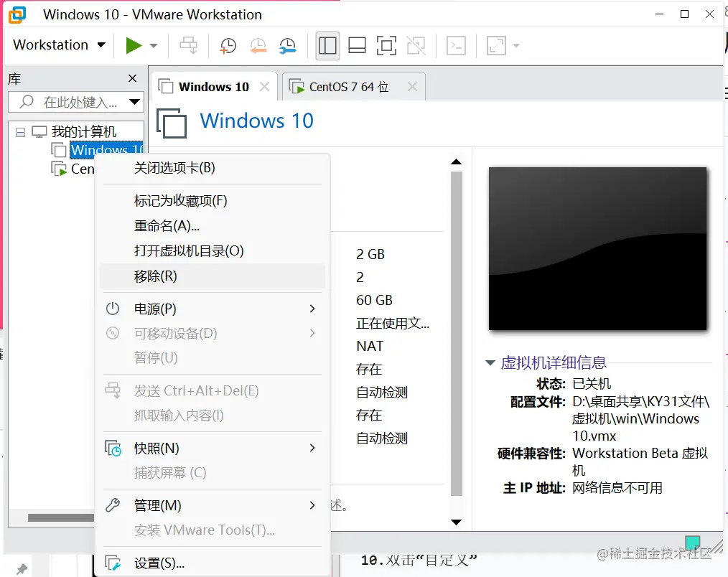Collapse the 我的计算机 tree node
The height and width of the screenshot is (577, 728).
pyautogui.click(x=20, y=132)
